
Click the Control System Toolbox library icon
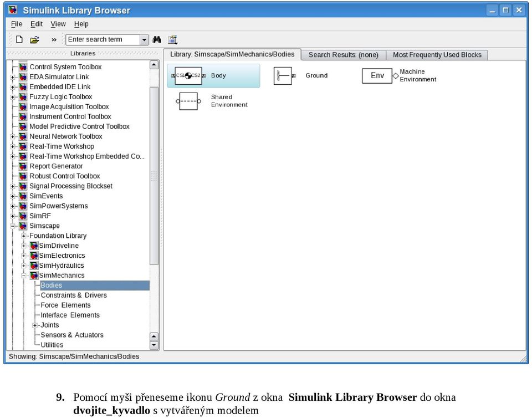(23, 67)
